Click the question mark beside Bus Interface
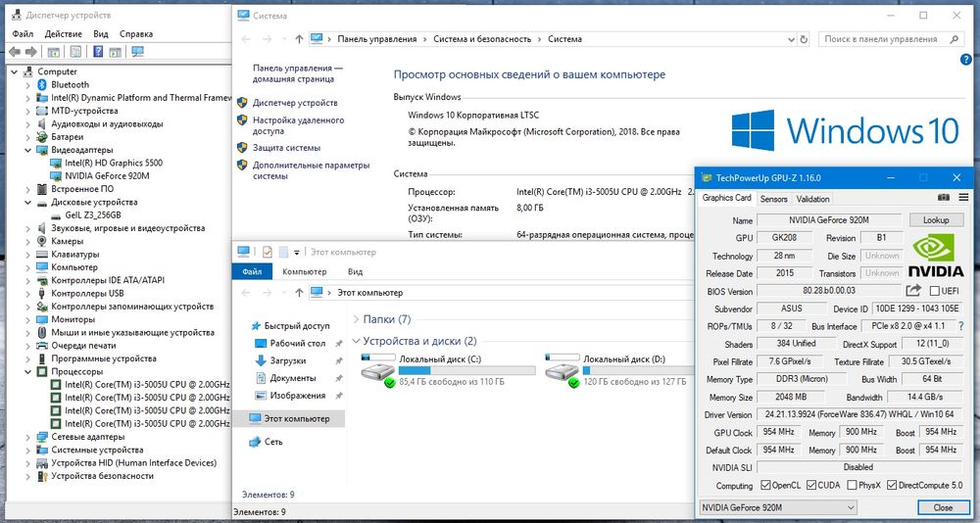The image size is (980, 523). tap(960, 325)
